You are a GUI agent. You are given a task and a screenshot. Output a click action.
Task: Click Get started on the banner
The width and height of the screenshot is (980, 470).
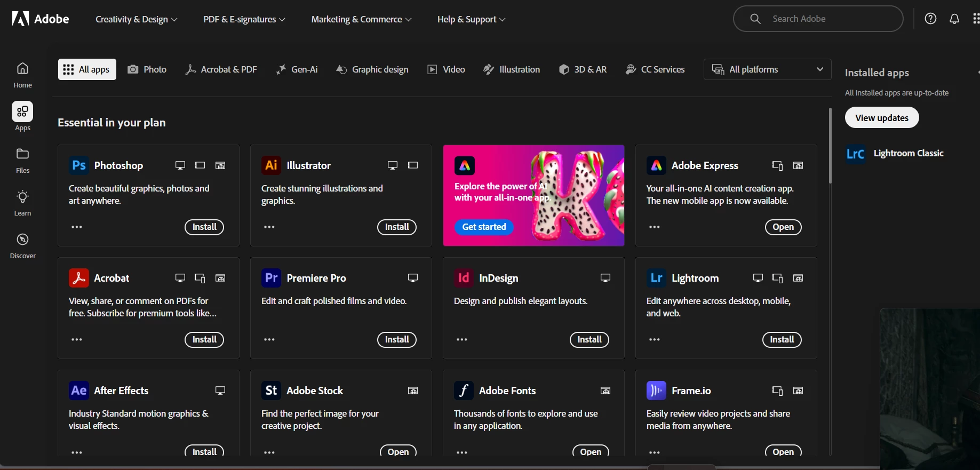(x=484, y=227)
